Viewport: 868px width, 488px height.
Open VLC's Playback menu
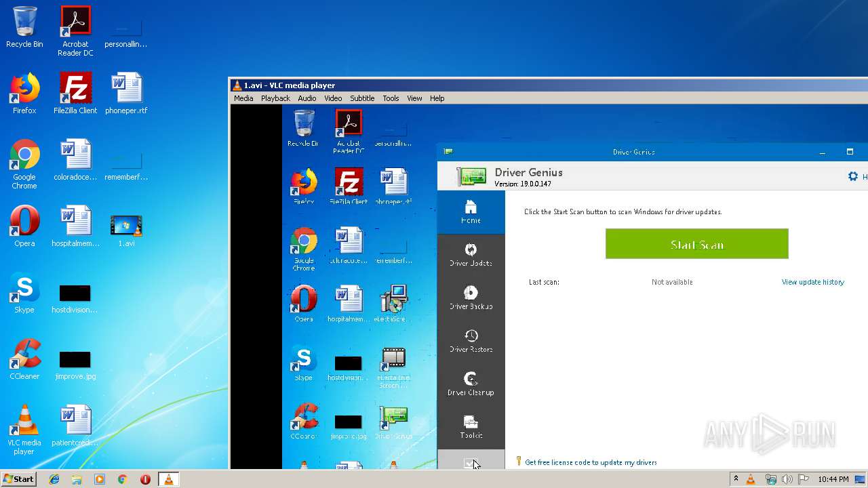coord(275,98)
